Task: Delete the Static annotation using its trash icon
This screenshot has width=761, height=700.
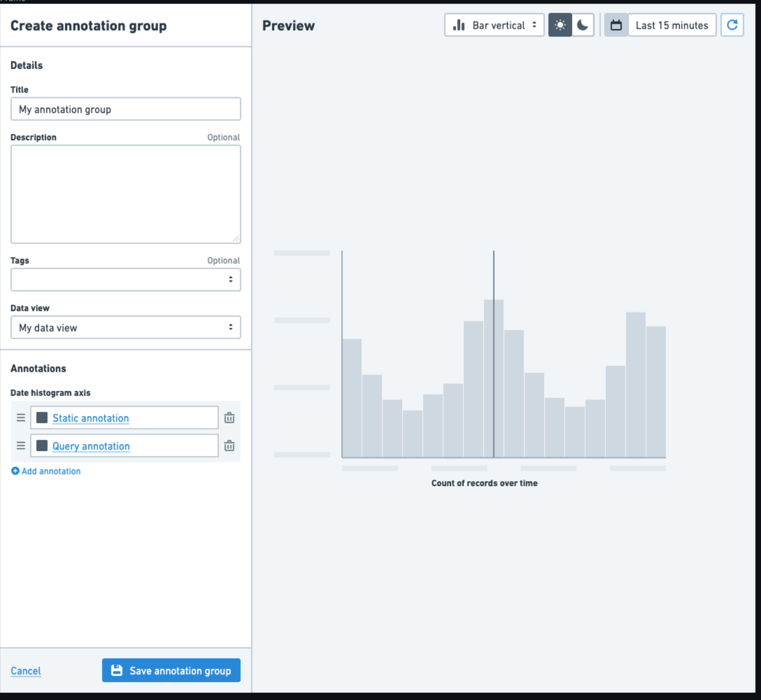Action: click(x=230, y=418)
